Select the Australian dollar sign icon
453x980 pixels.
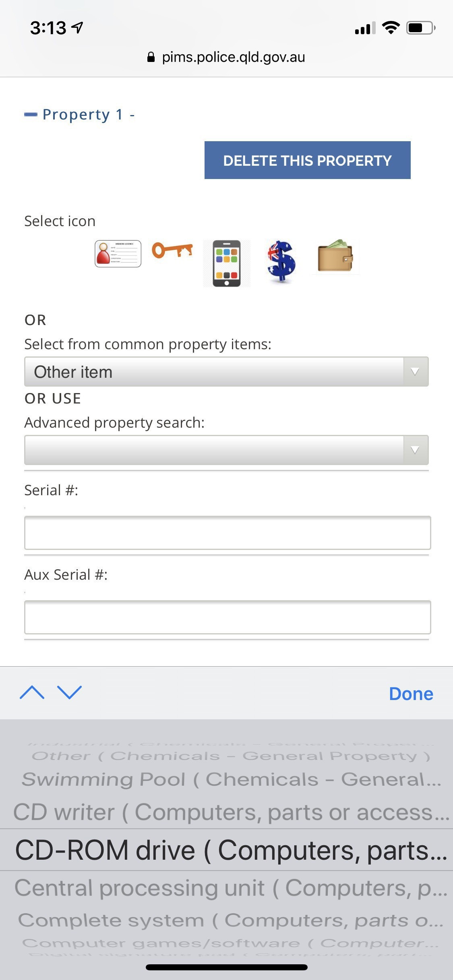tap(281, 261)
